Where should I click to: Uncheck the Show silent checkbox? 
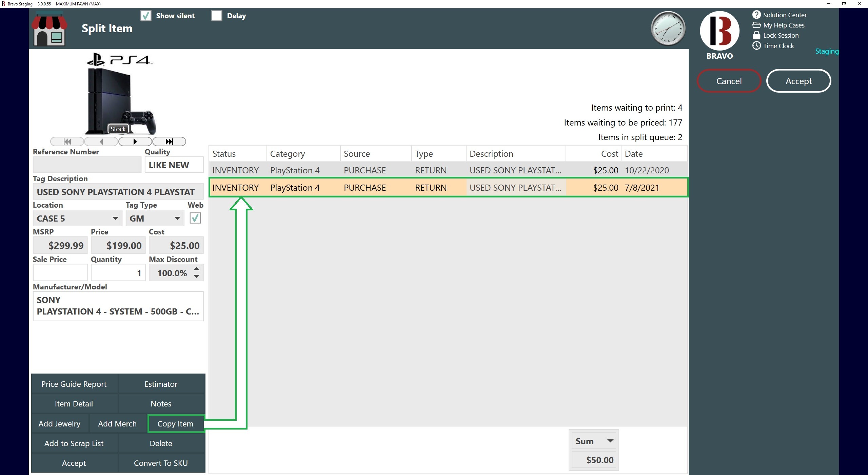[146, 16]
